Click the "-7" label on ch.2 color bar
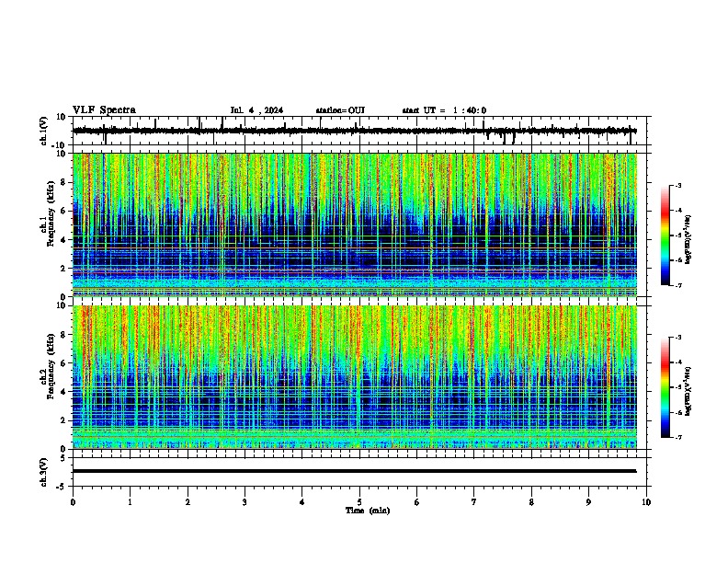728x563 pixels. coord(677,438)
